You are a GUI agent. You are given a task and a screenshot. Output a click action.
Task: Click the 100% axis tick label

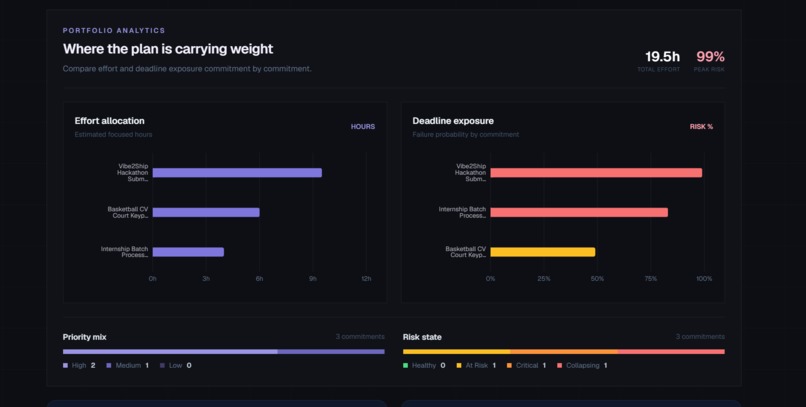coord(704,279)
